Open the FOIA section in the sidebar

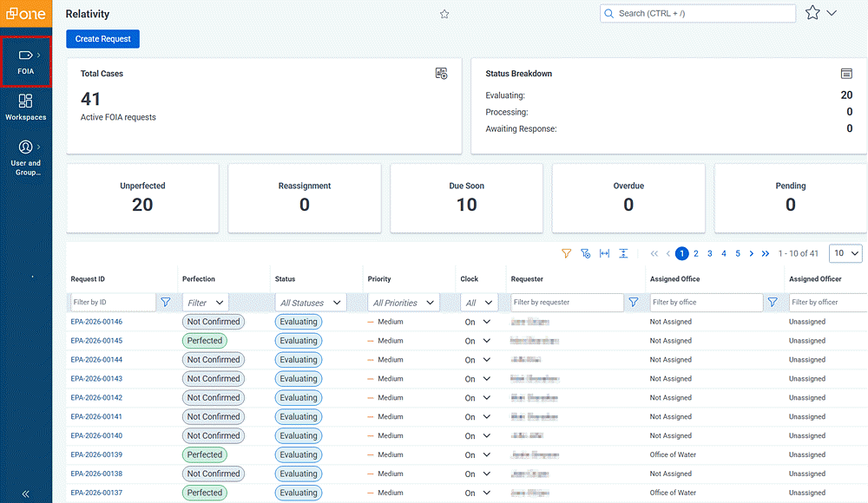tap(25, 59)
